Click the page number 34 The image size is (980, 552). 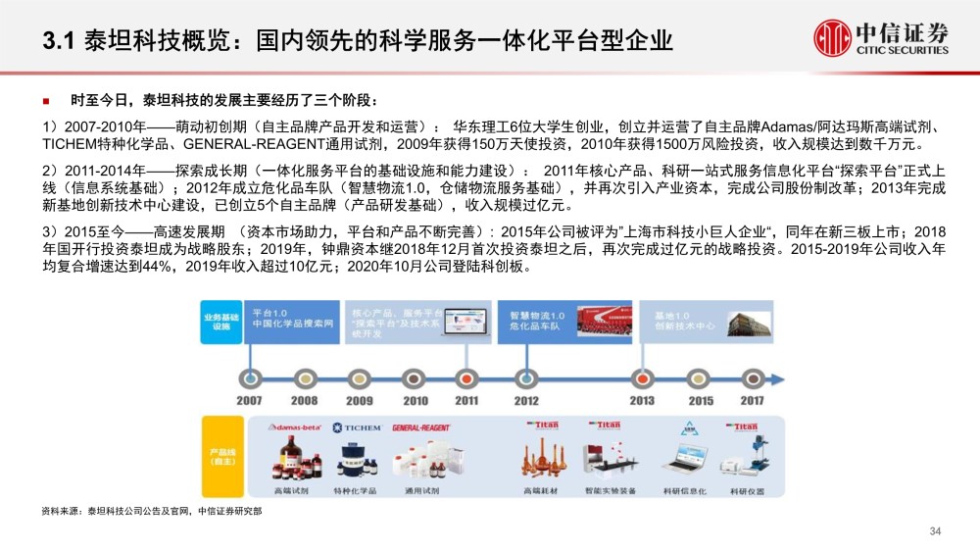point(935,531)
